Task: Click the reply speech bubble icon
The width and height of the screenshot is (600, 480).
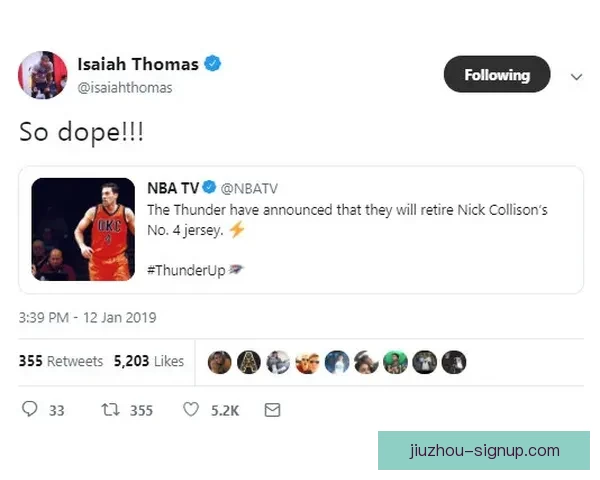Action: (x=29, y=409)
